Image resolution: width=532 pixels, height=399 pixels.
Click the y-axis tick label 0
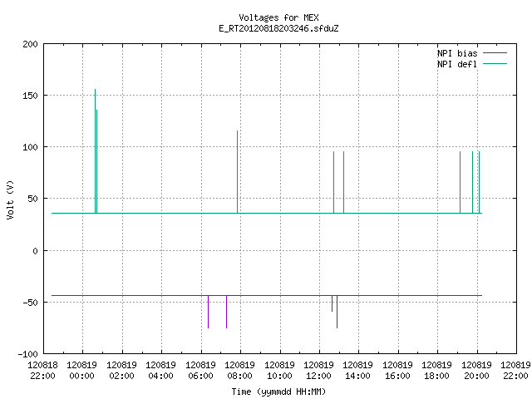35,251
